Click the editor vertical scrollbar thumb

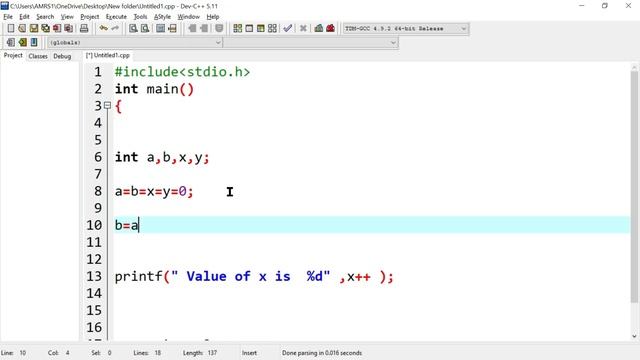point(634,186)
